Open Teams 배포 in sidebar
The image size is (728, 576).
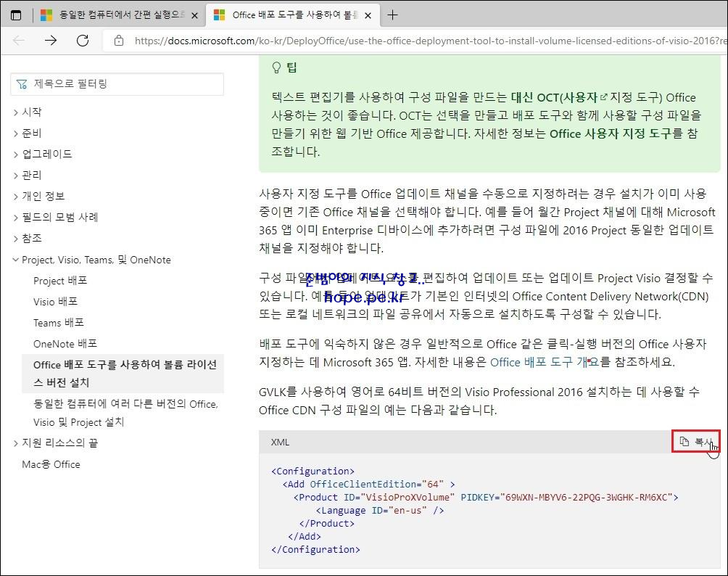59,322
